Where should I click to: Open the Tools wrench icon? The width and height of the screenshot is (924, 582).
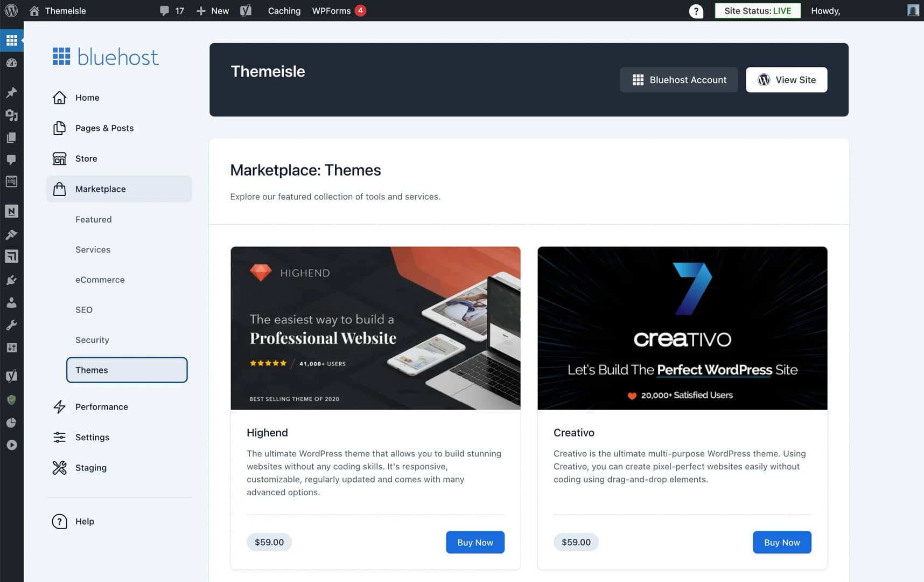pos(11,325)
